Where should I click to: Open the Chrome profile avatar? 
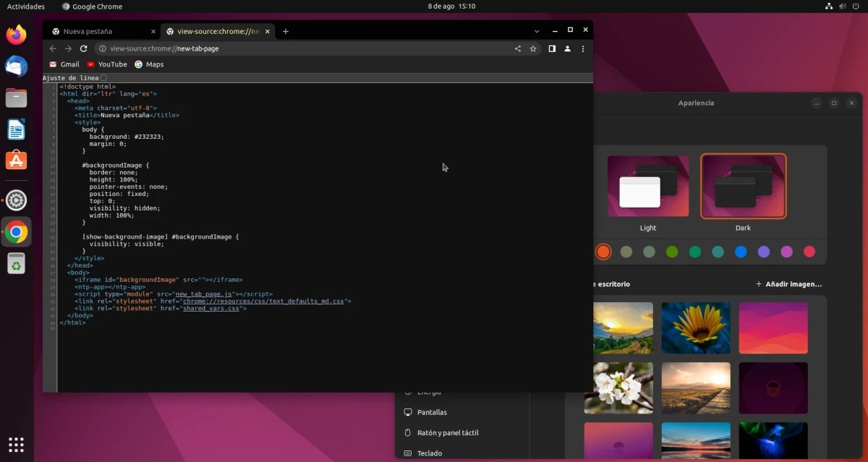[567, 48]
